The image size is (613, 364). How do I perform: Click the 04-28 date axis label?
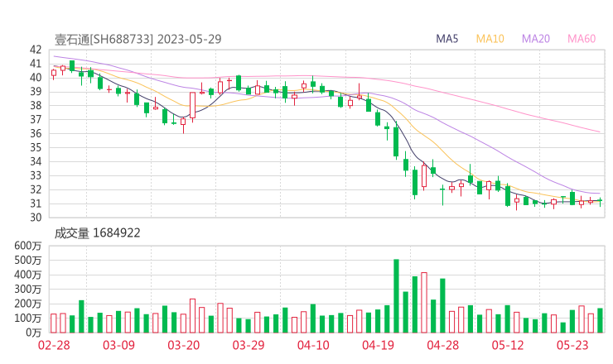tap(443, 345)
